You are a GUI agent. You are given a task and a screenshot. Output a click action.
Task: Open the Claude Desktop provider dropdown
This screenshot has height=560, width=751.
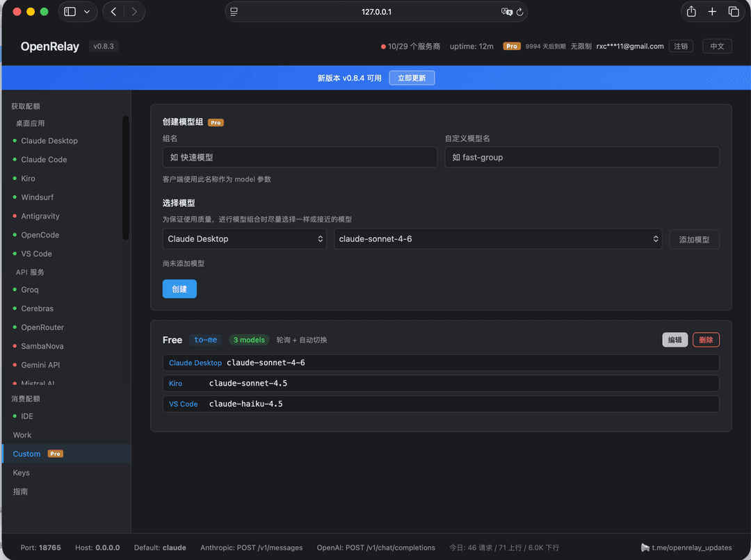coord(244,239)
